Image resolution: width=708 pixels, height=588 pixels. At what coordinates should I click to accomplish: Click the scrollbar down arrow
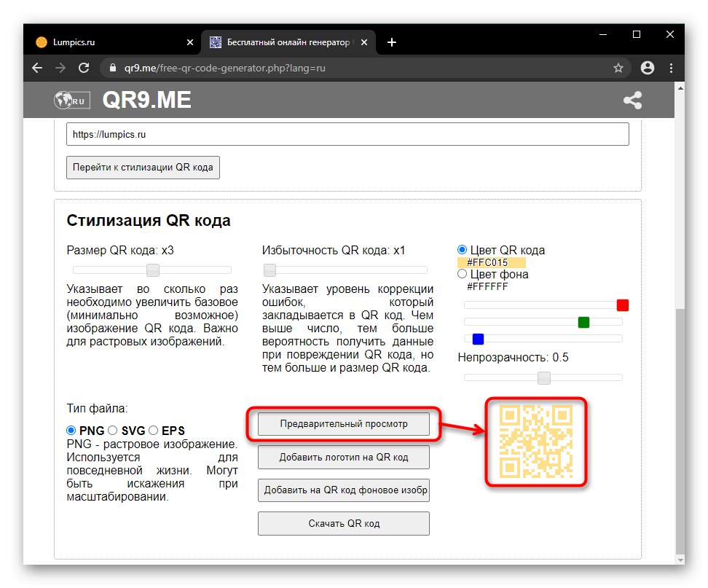click(680, 560)
